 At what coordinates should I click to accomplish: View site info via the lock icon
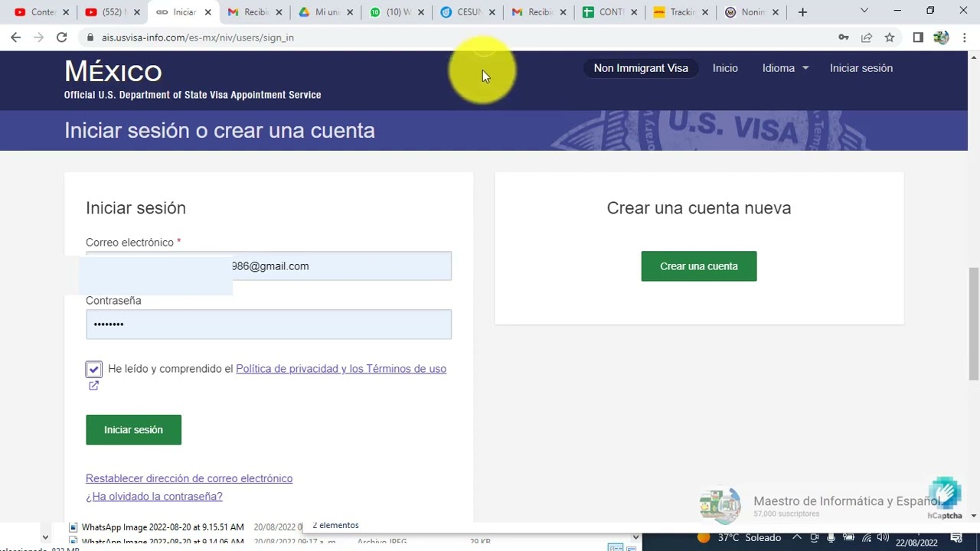[91, 37]
